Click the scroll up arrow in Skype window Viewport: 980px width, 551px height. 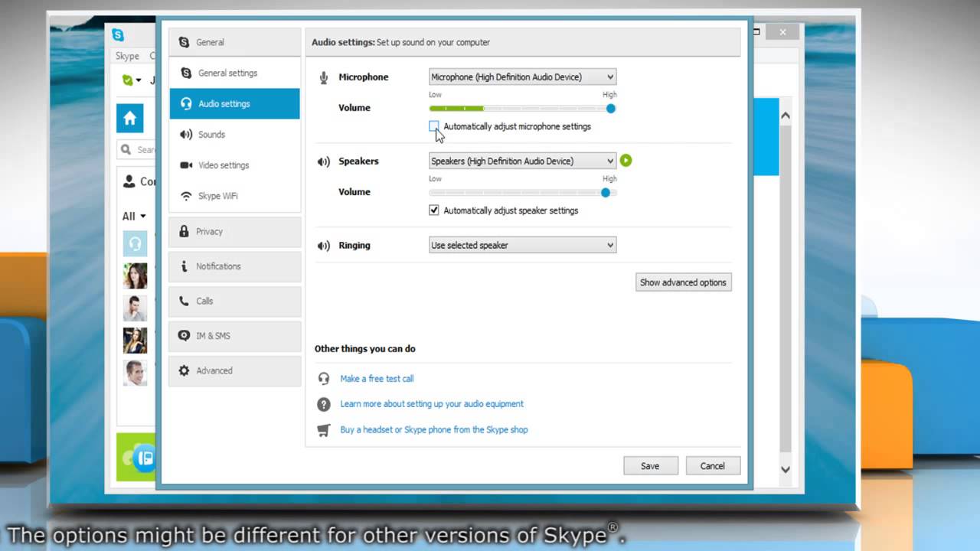click(785, 116)
